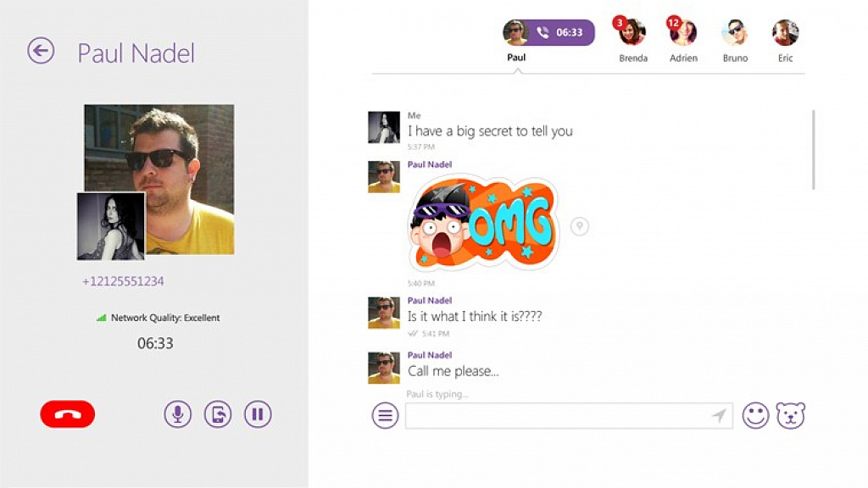Open the chat options menu icon
The width and height of the screenshot is (868, 488).
385,415
